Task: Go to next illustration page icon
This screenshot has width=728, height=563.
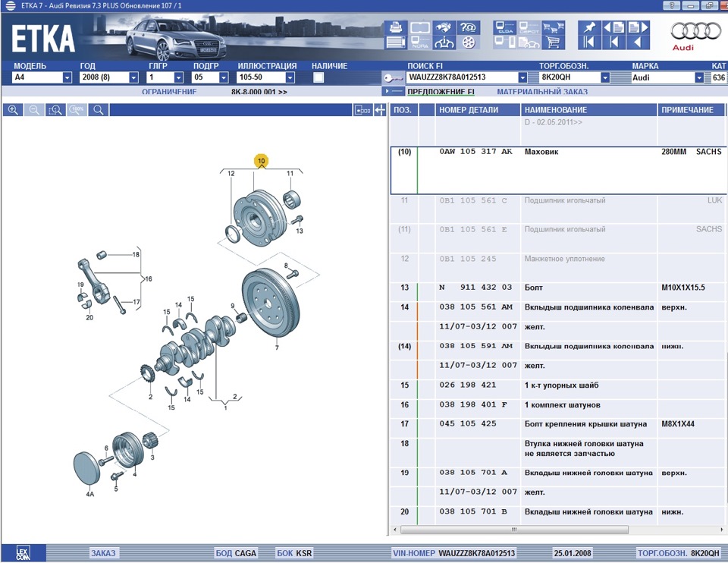Action: coord(638,27)
